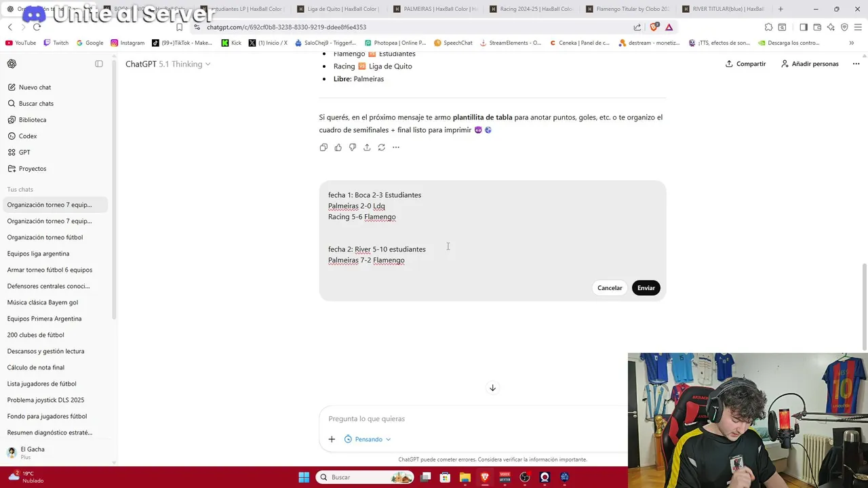Click Enviar to send edited message

tap(646, 288)
